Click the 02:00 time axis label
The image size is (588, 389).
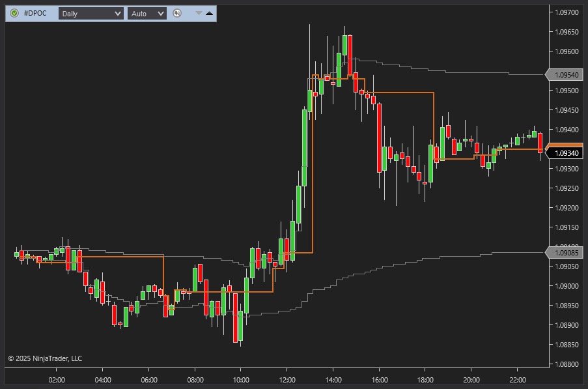click(57, 380)
